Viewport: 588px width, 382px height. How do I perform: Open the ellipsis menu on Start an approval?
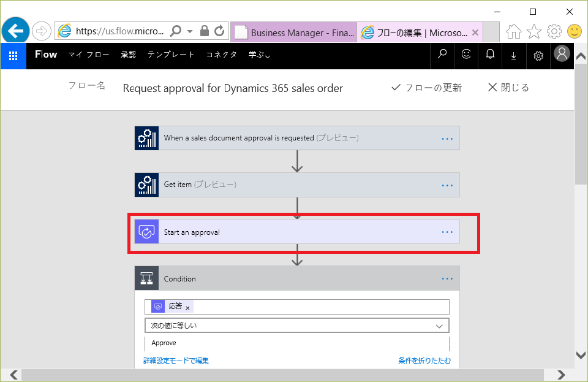[x=447, y=232]
